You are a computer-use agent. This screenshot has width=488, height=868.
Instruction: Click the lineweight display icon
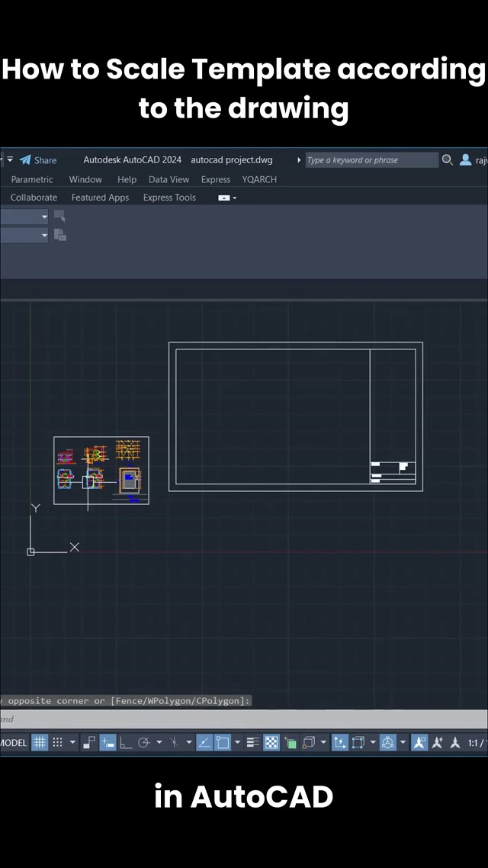[x=253, y=742]
